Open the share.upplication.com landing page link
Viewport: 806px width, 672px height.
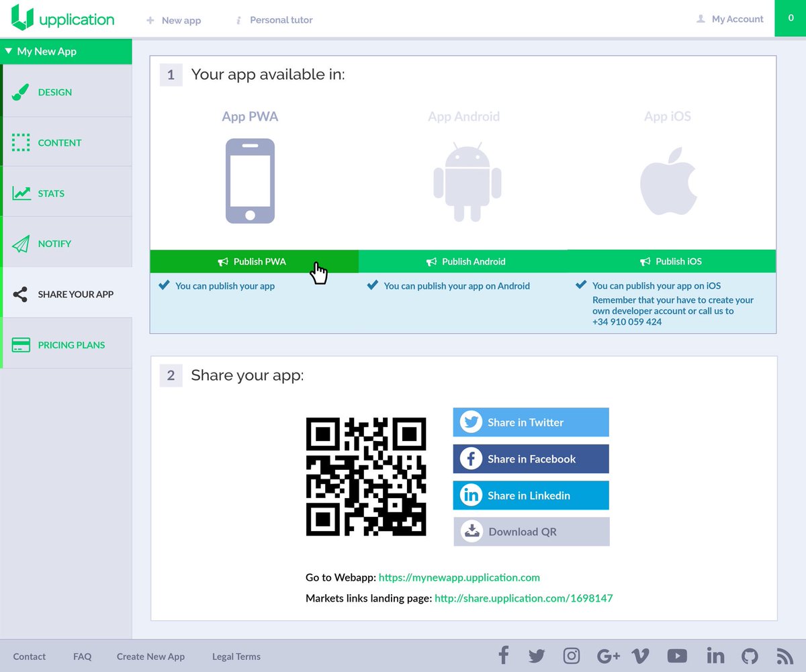[x=524, y=597]
